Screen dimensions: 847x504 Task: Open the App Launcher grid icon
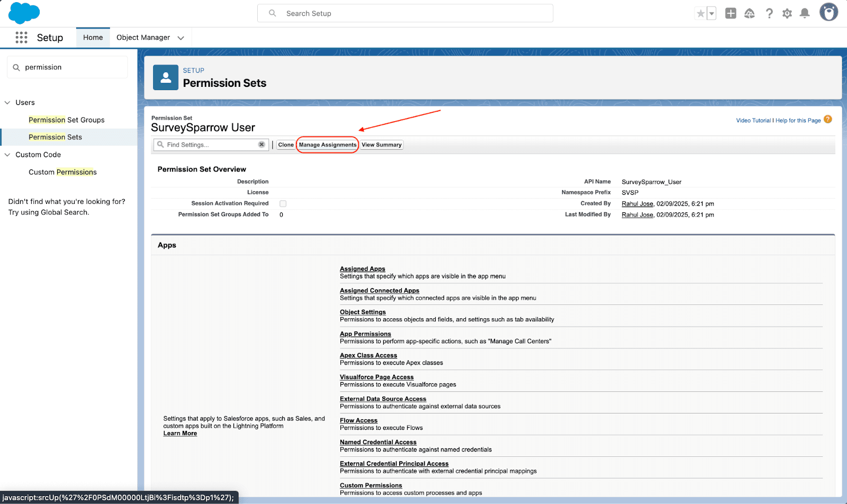pos(21,38)
